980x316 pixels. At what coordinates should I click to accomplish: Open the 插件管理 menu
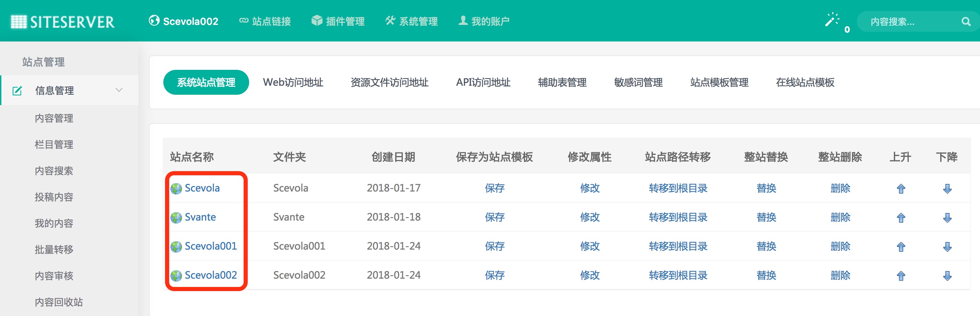coord(338,21)
